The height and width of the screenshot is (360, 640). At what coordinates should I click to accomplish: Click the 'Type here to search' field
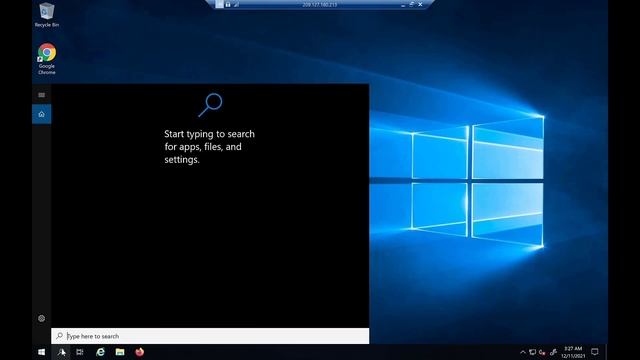click(210, 336)
